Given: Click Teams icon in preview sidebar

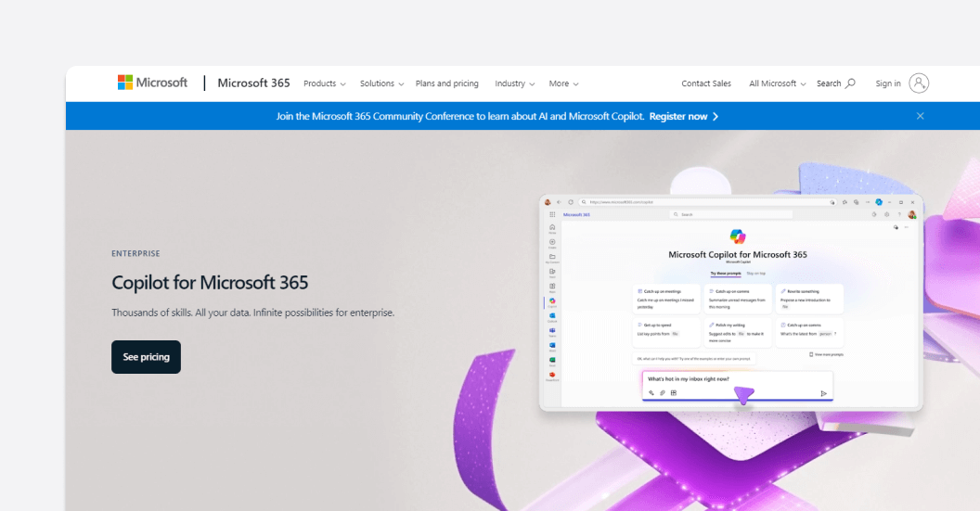Looking at the screenshot, I should click(x=552, y=332).
